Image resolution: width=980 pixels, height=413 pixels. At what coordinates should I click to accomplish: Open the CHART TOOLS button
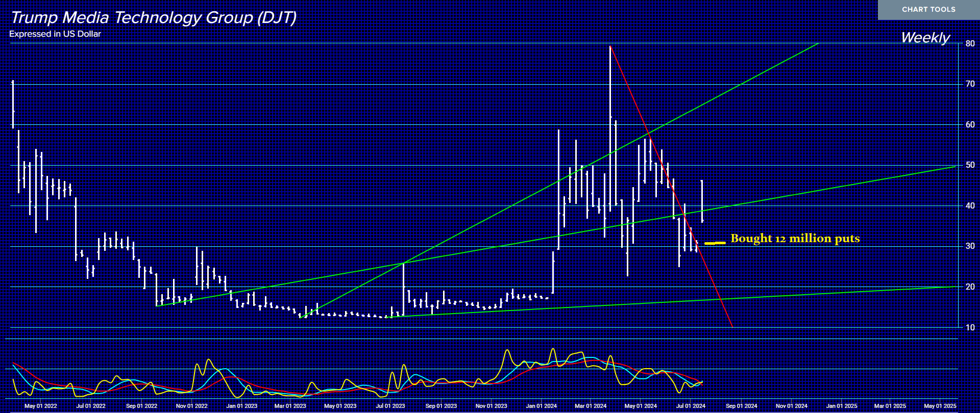coord(928,10)
